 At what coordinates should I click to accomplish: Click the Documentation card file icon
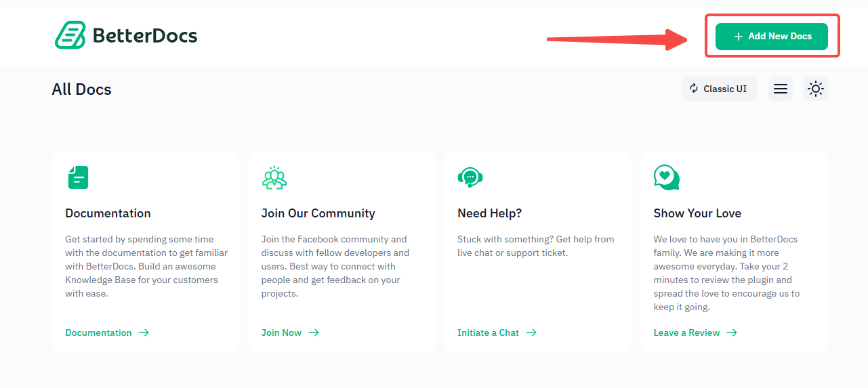pyautogui.click(x=78, y=177)
